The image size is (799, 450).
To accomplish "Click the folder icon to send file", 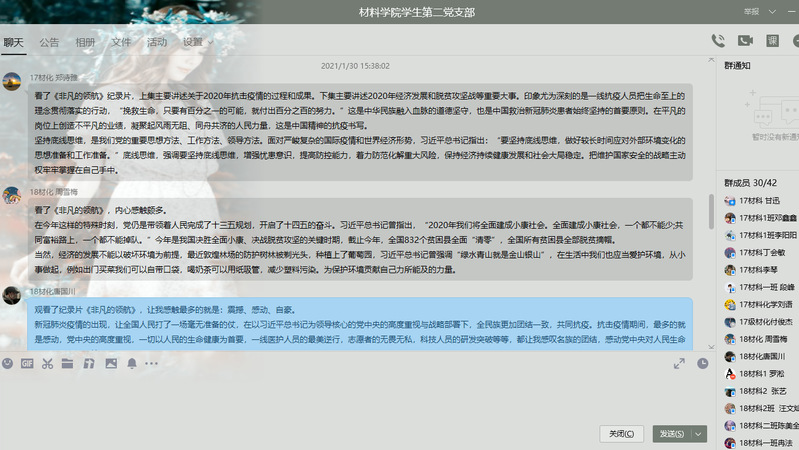I will (x=68, y=363).
